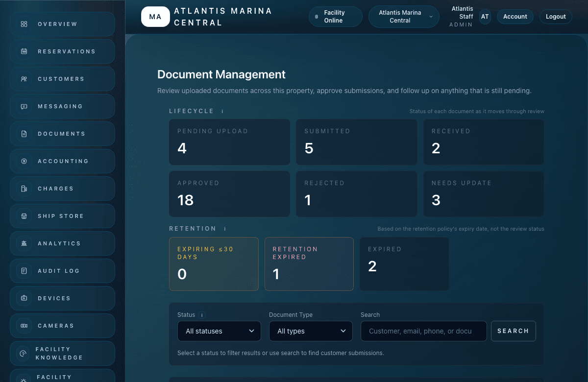Open Messaging from sidebar
This screenshot has width=588, height=382.
click(x=63, y=106)
